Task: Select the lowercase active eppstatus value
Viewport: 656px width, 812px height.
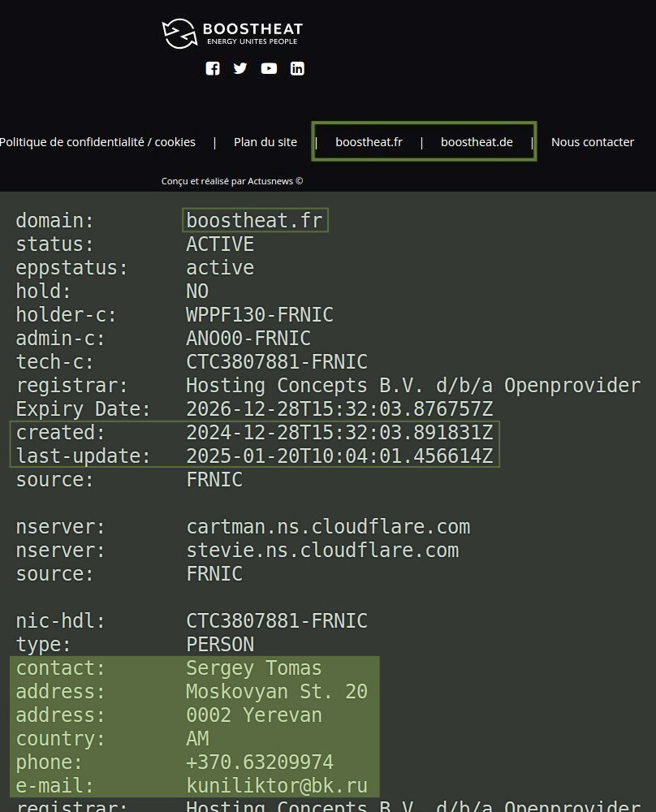Action: pyautogui.click(x=220, y=268)
